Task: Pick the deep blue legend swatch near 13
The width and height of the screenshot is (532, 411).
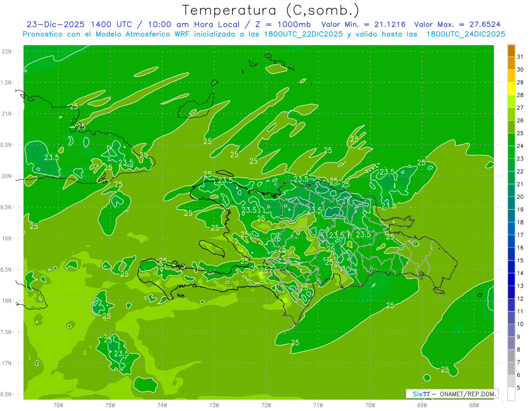Action: coord(511,279)
